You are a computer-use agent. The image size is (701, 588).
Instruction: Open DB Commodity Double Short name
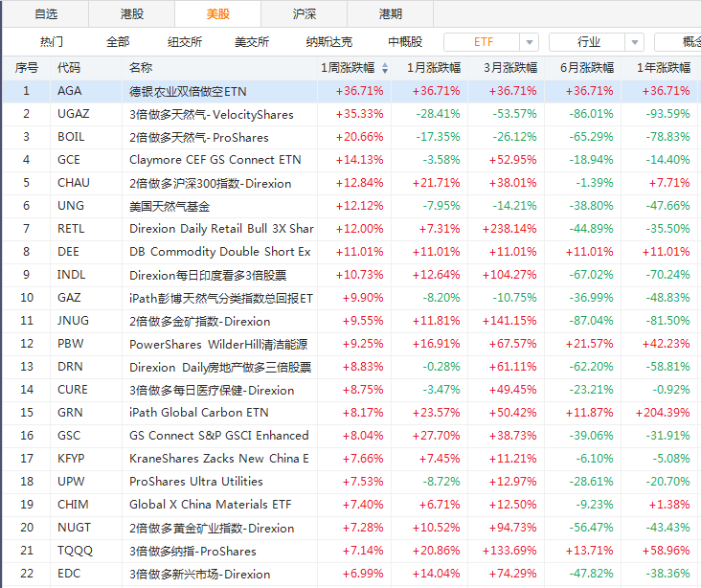click(219, 252)
